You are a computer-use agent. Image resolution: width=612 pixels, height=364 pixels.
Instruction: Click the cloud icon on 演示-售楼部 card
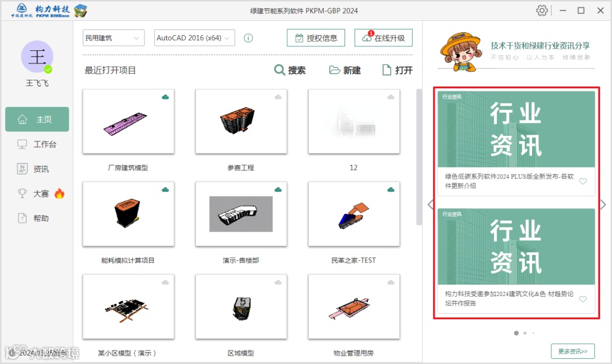tap(278, 190)
